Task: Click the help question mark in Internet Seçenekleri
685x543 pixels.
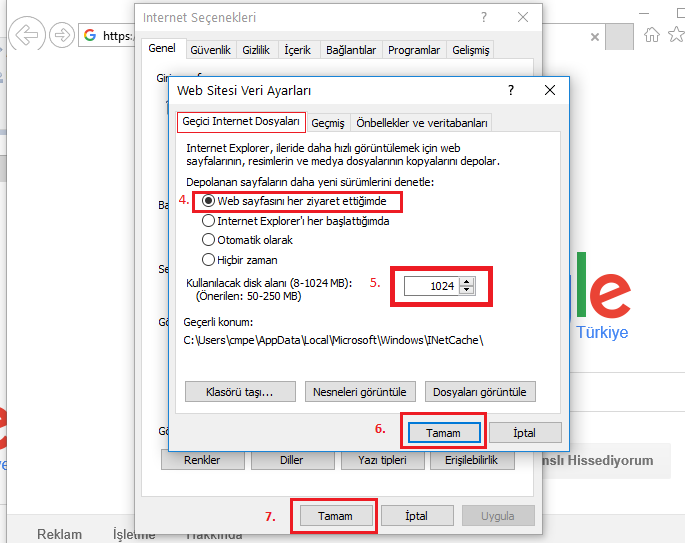Action: coord(484,18)
